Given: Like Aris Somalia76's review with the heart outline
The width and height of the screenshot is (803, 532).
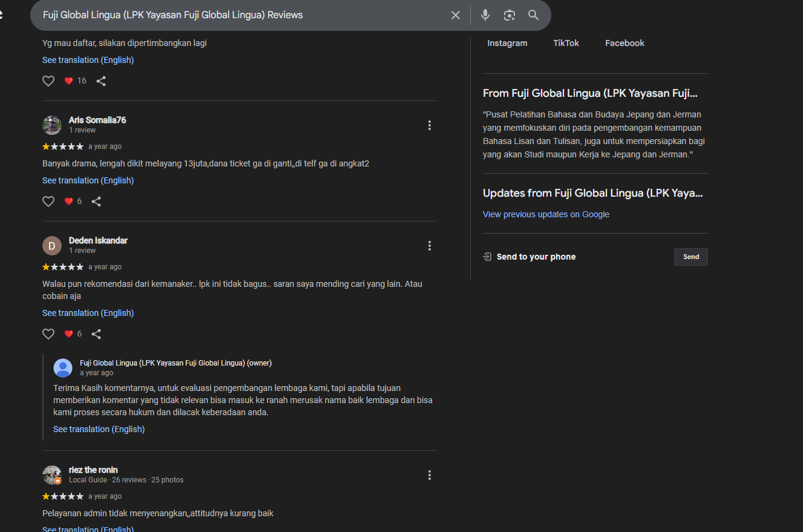Looking at the screenshot, I should click(48, 202).
